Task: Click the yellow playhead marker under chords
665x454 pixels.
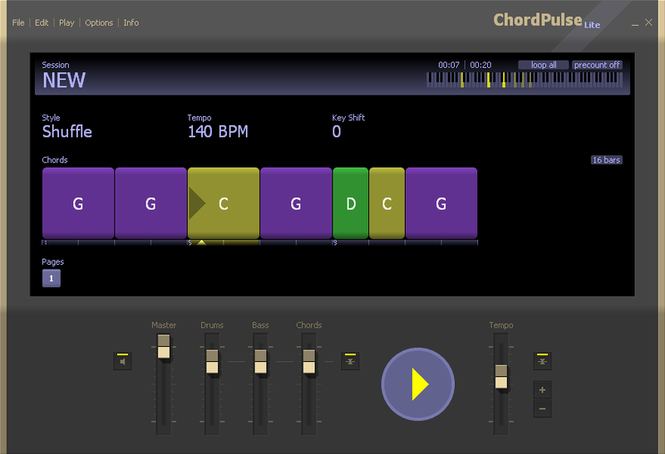Action: (202, 242)
